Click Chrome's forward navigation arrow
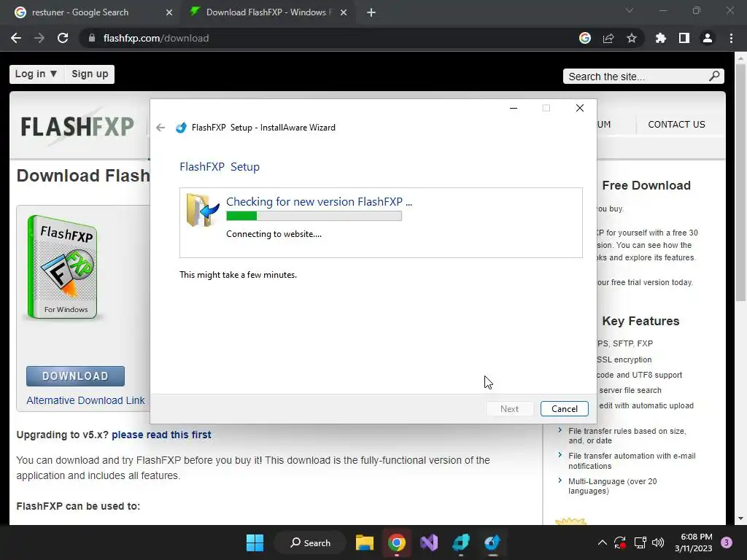The height and width of the screenshot is (560, 747). (x=39, y=38)
